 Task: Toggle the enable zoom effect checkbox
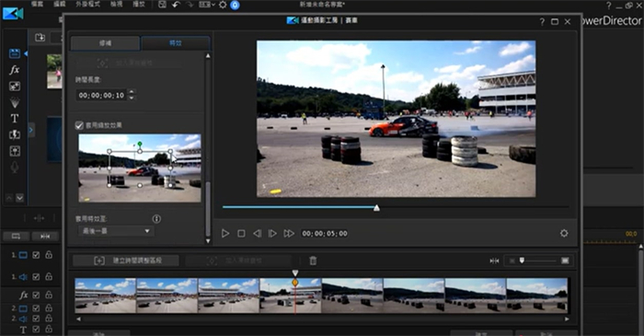click(x=79, y=125)
